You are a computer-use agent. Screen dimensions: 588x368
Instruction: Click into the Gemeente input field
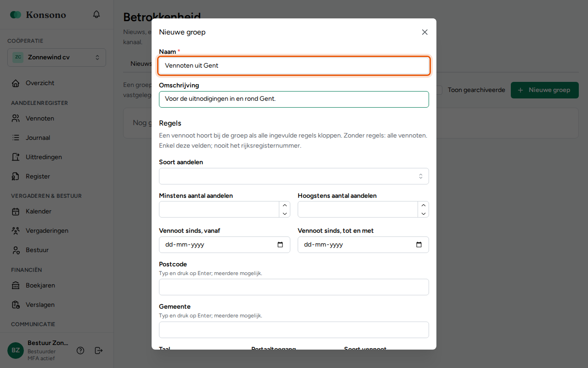pyautogui.click(x=294, y=330)
